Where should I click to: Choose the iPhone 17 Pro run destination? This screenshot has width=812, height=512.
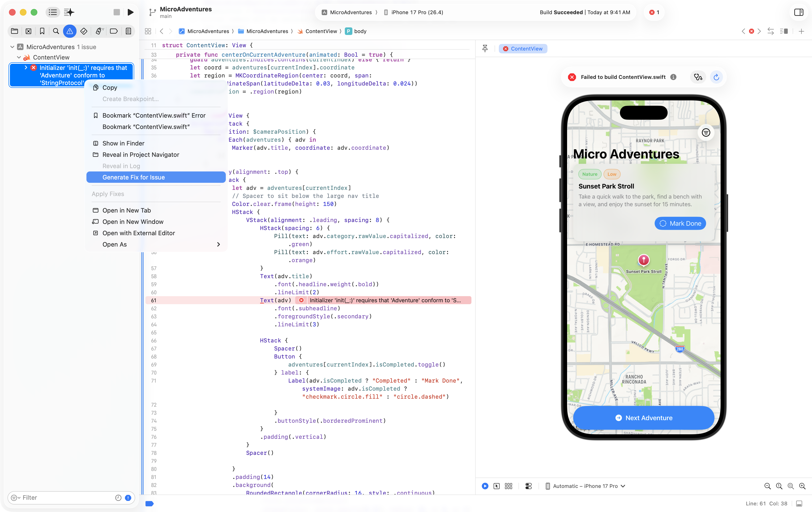point(414,13)
